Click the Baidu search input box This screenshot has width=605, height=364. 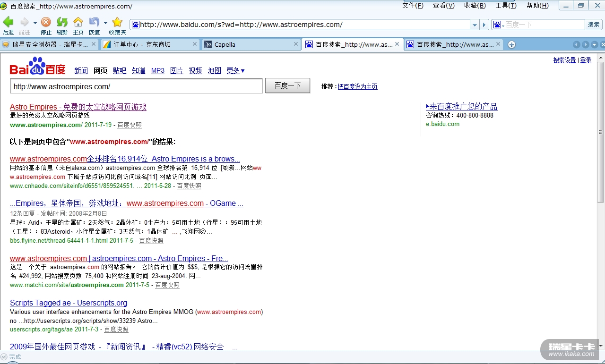(136, 86)
